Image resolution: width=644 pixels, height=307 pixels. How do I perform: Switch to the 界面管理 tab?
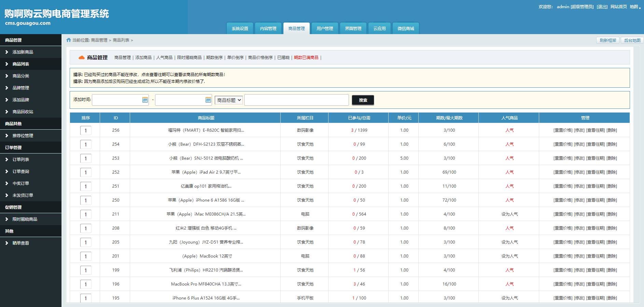(353, 29)
